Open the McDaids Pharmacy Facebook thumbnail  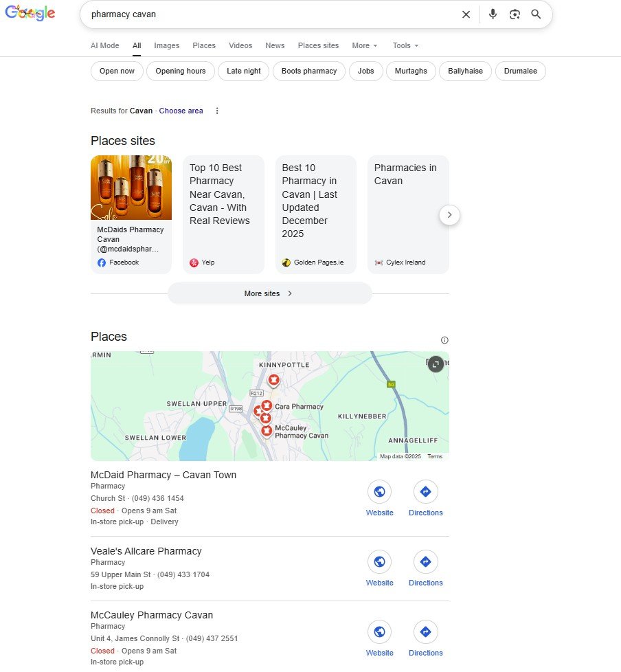click(x=131, y=187)
